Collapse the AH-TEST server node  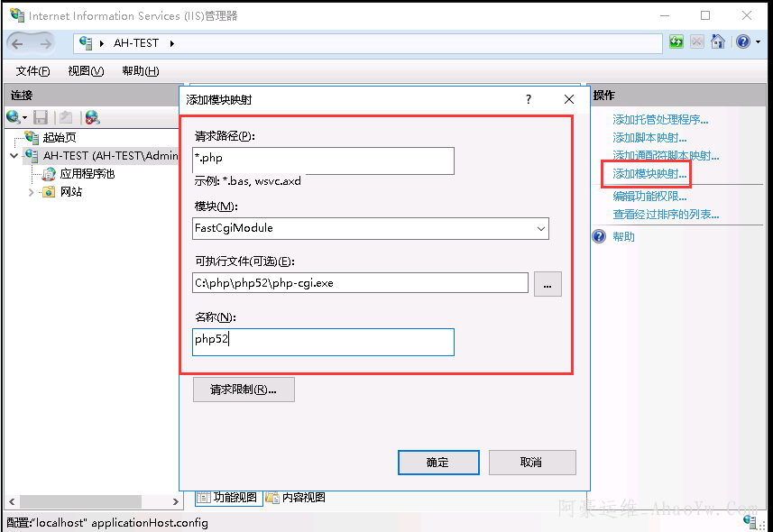(x=14, y=156)
